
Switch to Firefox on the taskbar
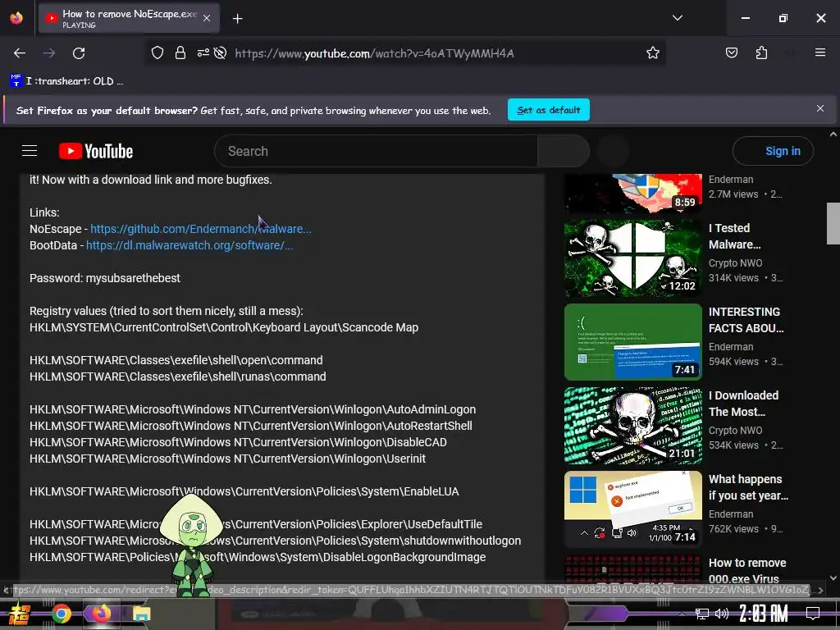point(101,614)
